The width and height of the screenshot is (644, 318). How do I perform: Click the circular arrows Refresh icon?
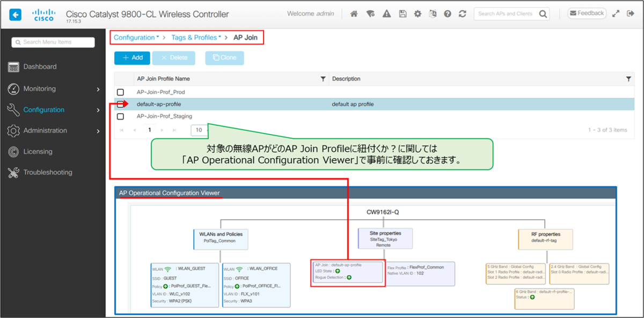[x=462, y=14]
